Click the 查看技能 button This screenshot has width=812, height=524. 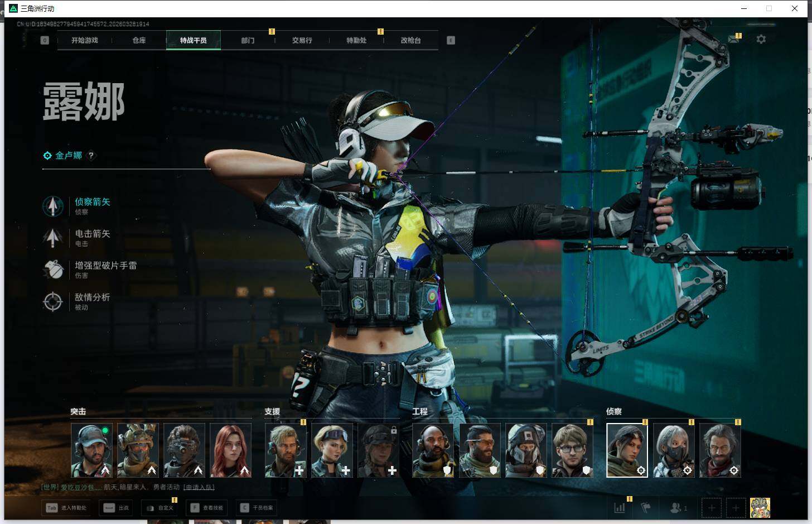click(206, 508)
